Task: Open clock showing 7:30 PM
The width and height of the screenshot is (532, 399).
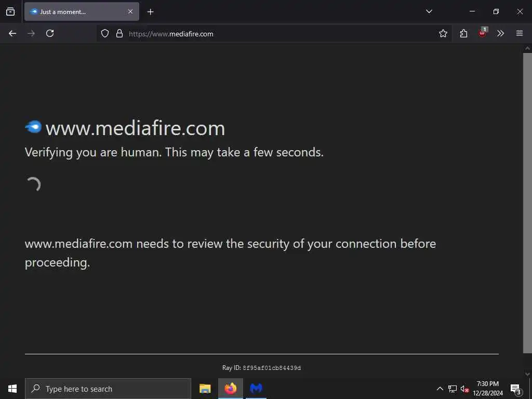Action: [488, 389]
